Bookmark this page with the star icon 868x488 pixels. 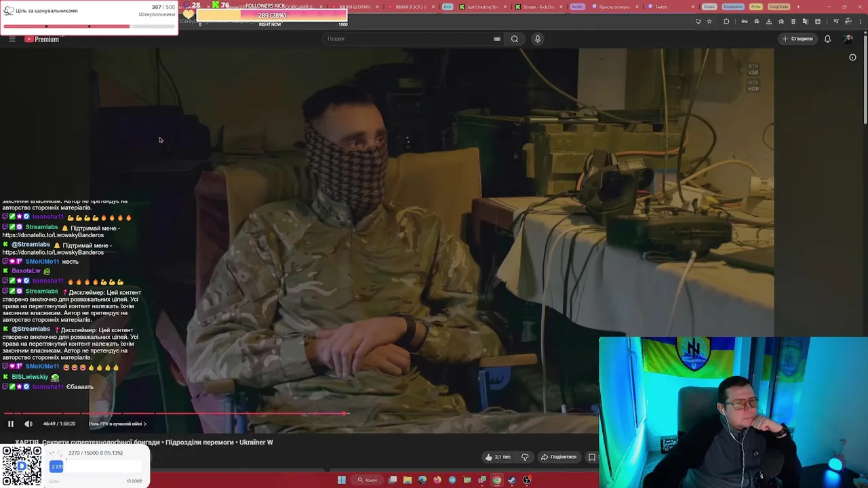[x=709, y=22]
